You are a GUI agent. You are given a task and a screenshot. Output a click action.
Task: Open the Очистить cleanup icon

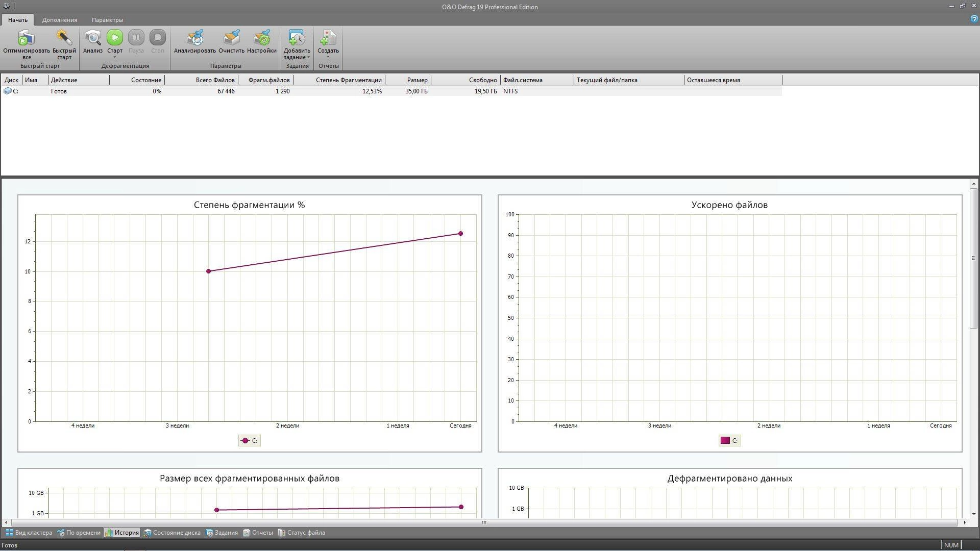pos(231,38)
